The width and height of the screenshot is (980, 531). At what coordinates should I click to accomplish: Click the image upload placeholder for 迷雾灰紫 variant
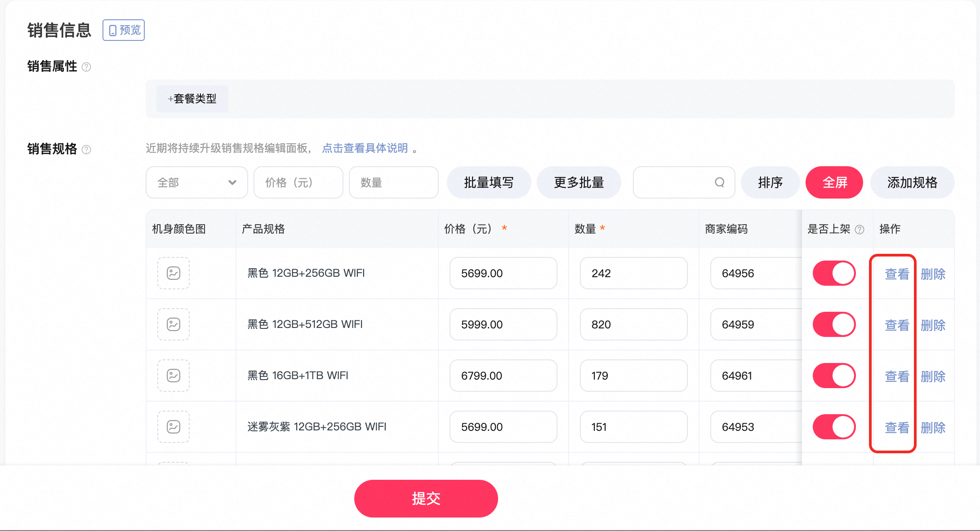pyautogui.click(x=173, y=427)
